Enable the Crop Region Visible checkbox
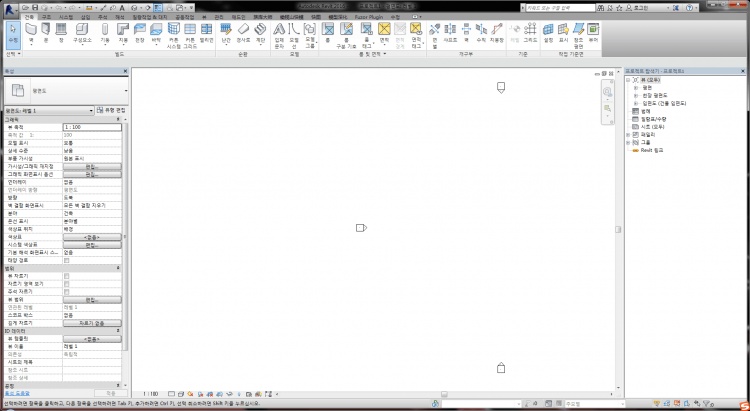The image size is (750, 411). tap(67, 282)
